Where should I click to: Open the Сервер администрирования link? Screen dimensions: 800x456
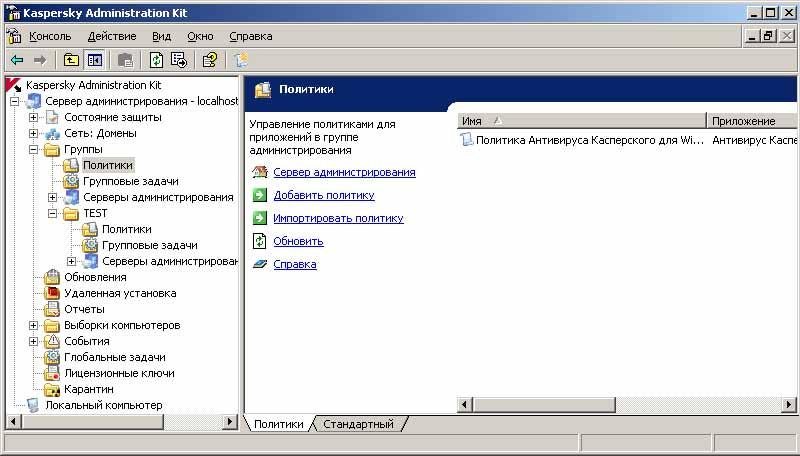(x=344, y=172)
